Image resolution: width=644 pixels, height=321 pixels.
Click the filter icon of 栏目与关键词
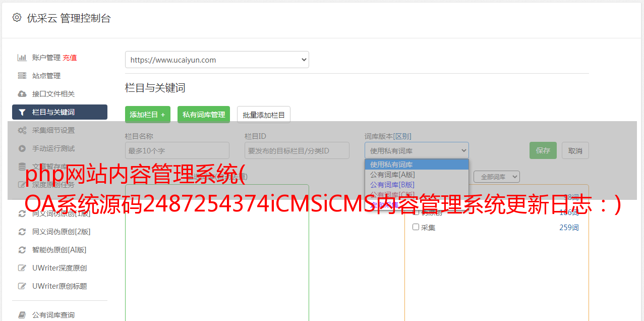coord(22,112)
